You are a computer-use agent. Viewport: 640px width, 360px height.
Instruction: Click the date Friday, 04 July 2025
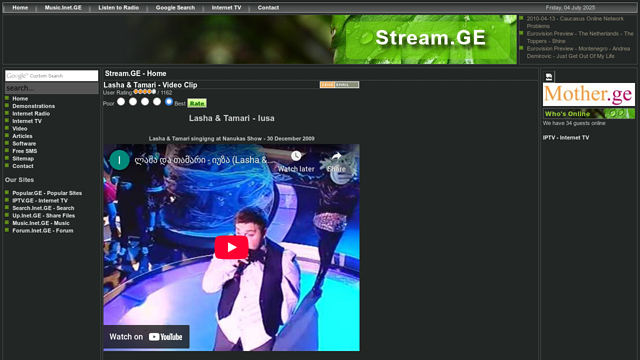[570, 7]
